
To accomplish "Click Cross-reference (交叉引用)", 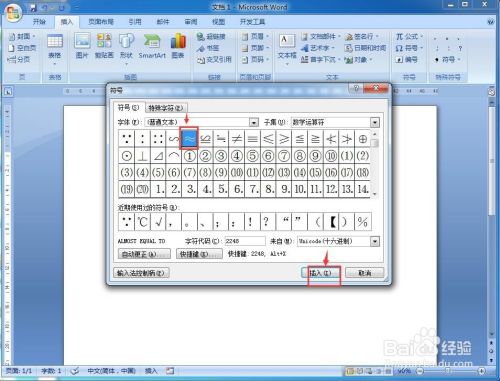I will click(214, 59).
